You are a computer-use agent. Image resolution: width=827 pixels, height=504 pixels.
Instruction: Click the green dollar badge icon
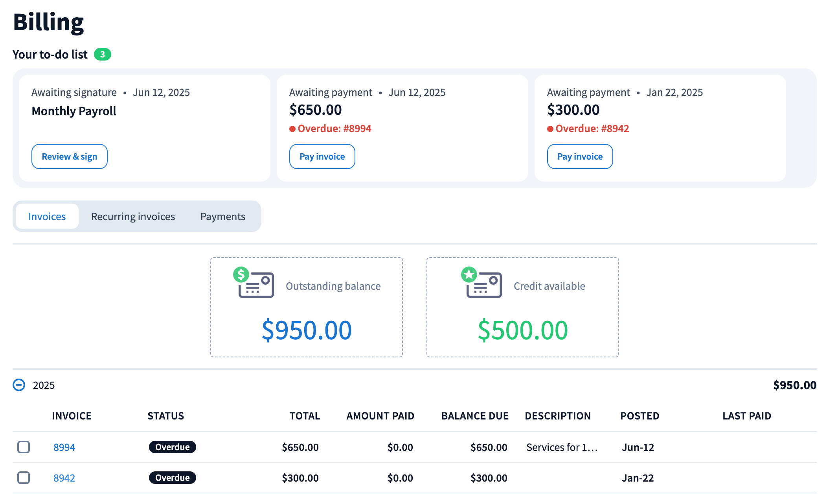click(x=241, y=274)
